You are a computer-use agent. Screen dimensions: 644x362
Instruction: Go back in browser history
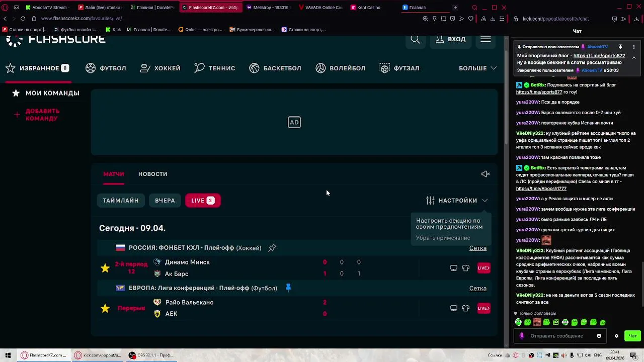tap(5, 19)
